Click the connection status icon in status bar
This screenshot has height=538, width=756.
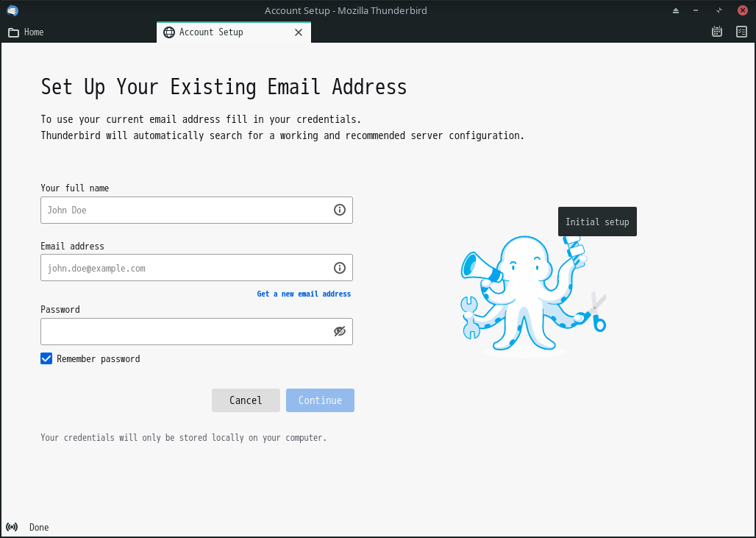12,527
